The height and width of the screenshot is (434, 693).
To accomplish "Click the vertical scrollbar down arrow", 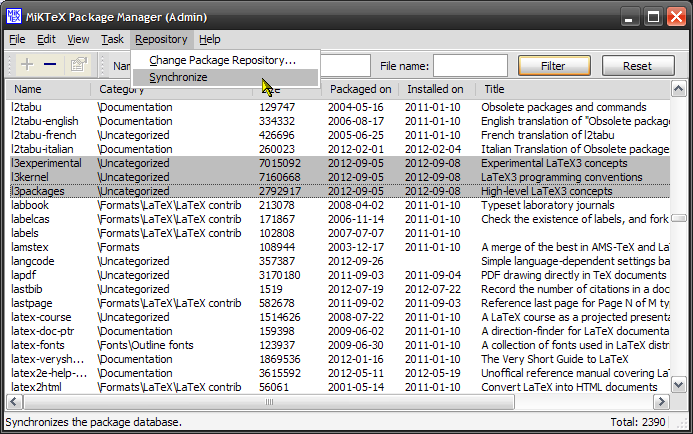I will (x=678, y=385).
